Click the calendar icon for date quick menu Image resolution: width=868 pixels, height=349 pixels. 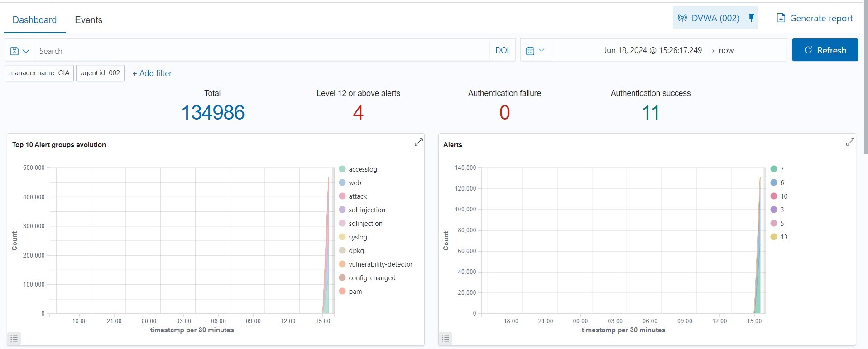(535, 50)
